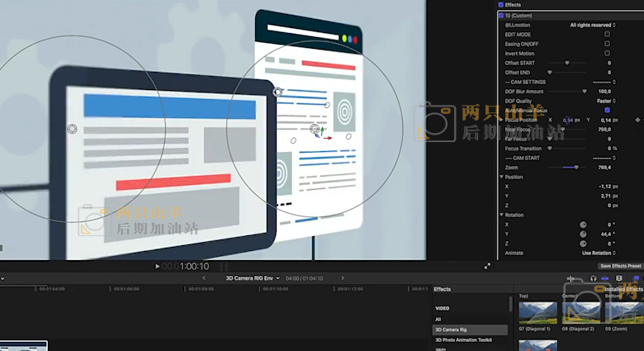Open the Animate Use Rotation dropdown
Image resolution: width=644 pixels, height=351 pixels.
(x=599, y=253)
